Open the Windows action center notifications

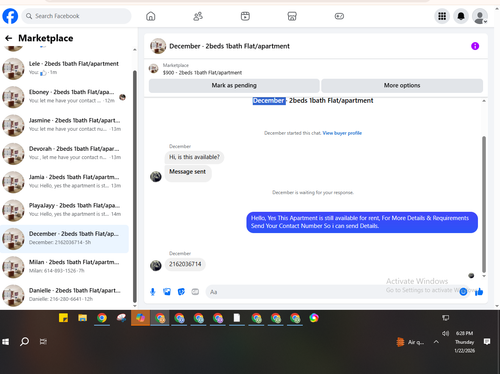pos(487,342)
